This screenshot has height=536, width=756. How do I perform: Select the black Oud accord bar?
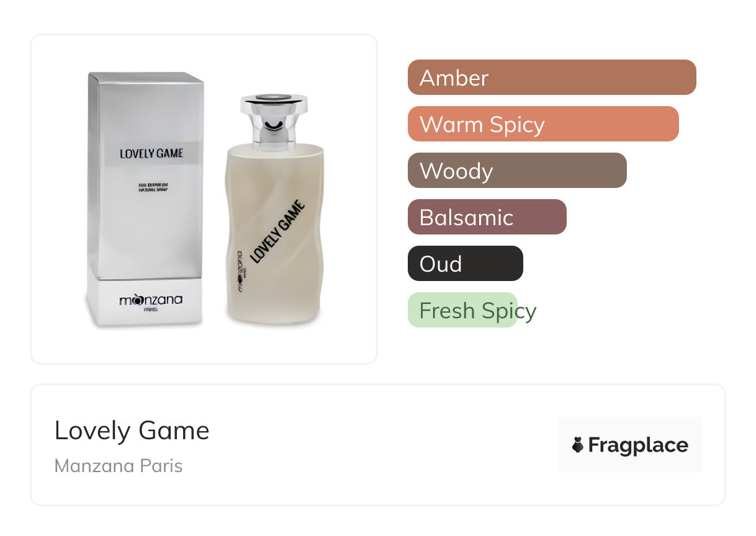point(465,264)
